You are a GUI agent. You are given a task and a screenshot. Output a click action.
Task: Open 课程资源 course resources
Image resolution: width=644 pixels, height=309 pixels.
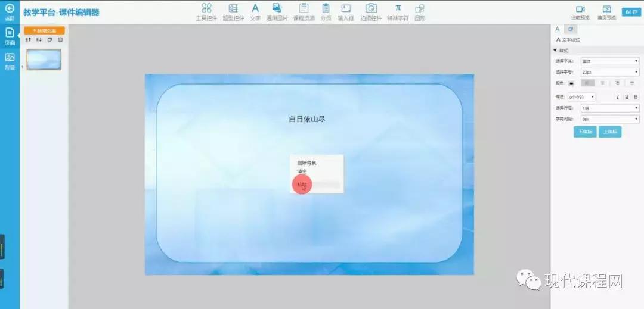pyautogui.click(x=304, y=11)
